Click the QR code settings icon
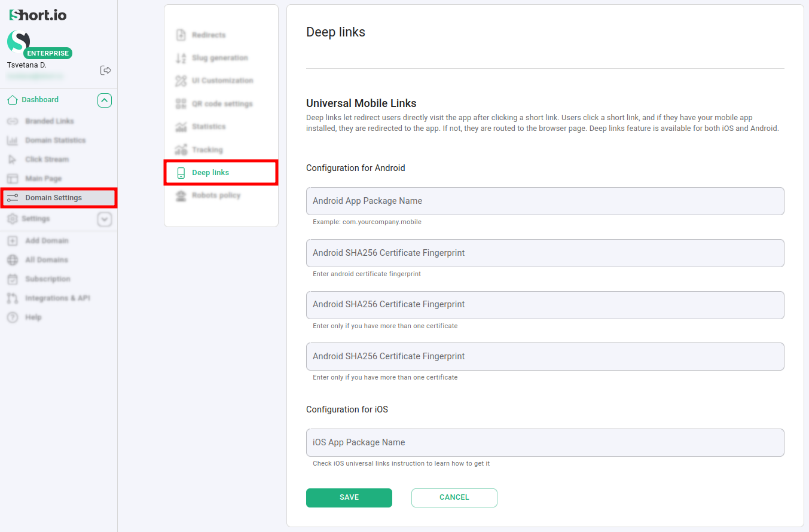The width and height of the screenshot is (809, 532). point(181,104)
